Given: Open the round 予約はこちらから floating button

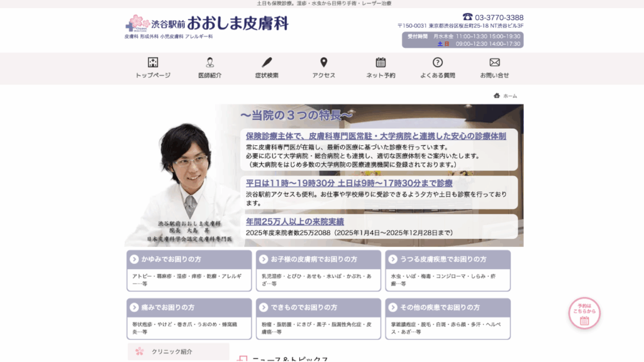Looking at the screenshot, I should click(584, 314).
